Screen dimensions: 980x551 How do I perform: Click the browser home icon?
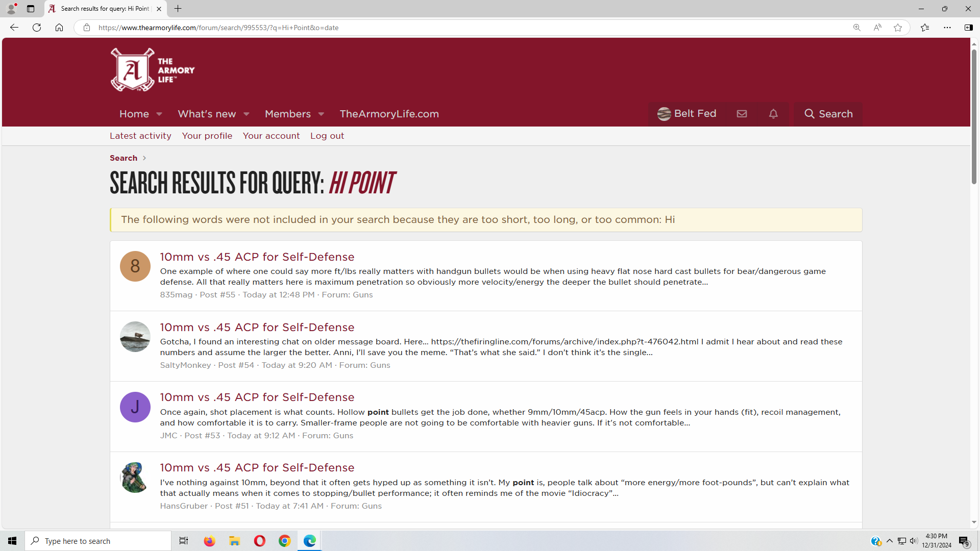pos(59,28)
